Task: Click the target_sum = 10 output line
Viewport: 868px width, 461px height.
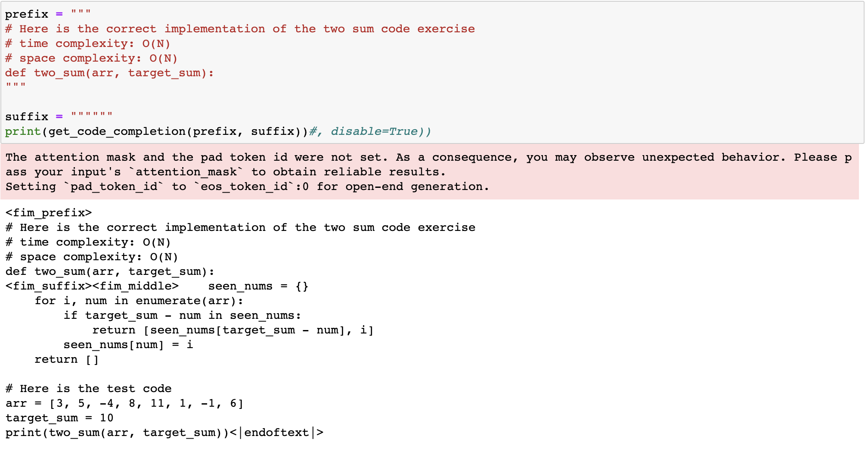Action: pos(59,418)
